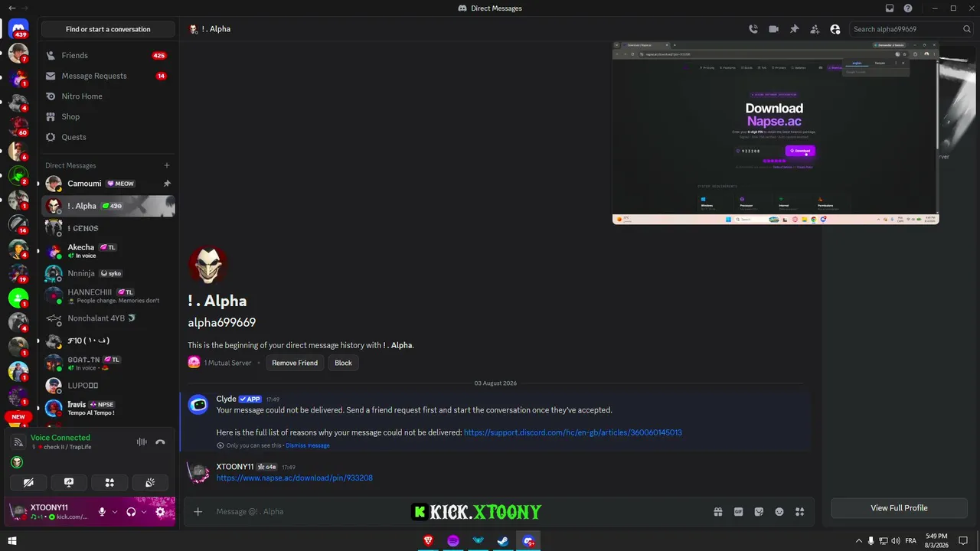Screen dimensions: 980x551
Task: Open the Discord home button
Action: pyautogui.click(x=18, y=29)
